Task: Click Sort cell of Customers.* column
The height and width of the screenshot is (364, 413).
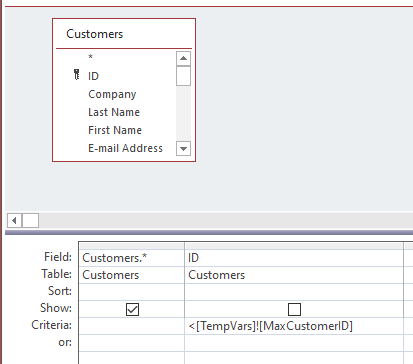Action: pyautogui.click(x=132, y=292)
